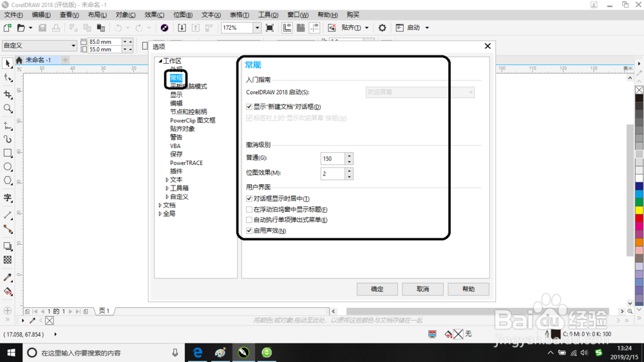The height and width of the screenshot is (362, 644).
Task: Select the Artistic Media tool
Action: (7, 139)
